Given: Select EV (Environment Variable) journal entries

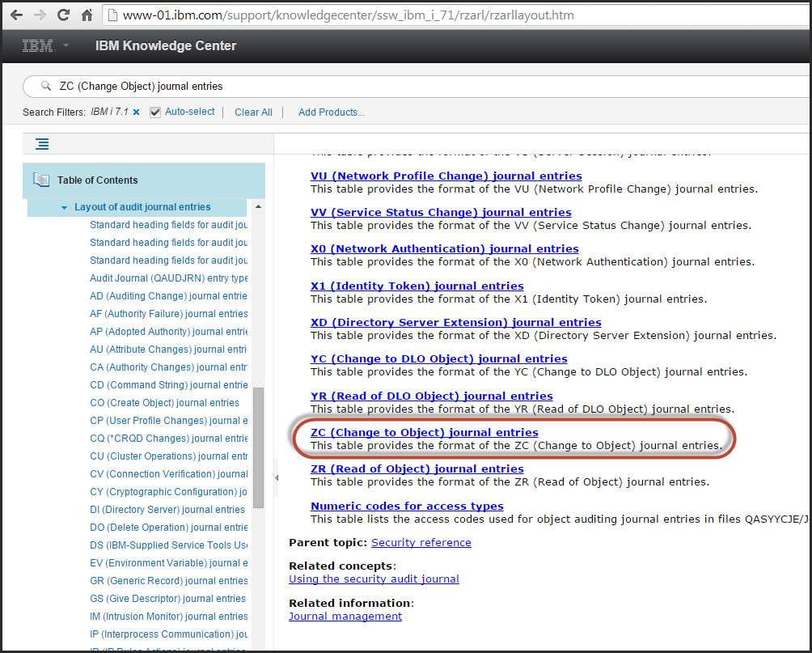Looking at the screenshot, I should [168, 563].
